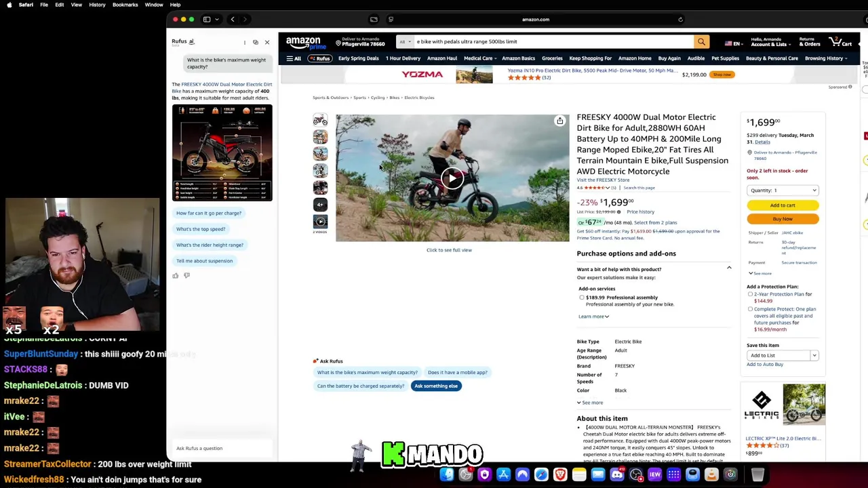The height and width of the screenshot is (488, 868).
Task: Click the Safari address bar
Action: pos(536,20)
